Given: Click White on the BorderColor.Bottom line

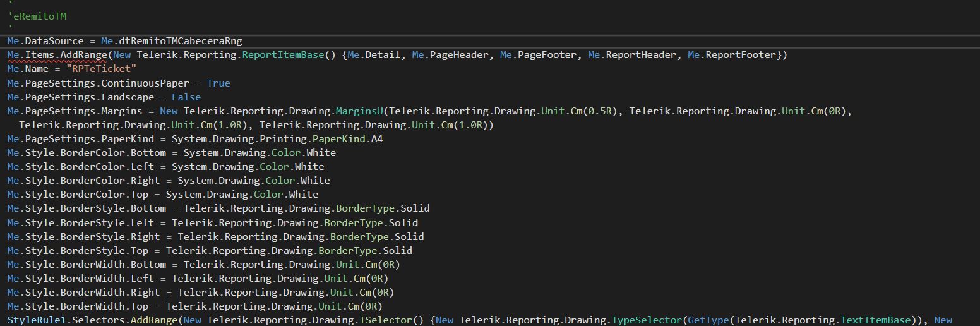Looking at the screenshot, I should click(321, 153).
